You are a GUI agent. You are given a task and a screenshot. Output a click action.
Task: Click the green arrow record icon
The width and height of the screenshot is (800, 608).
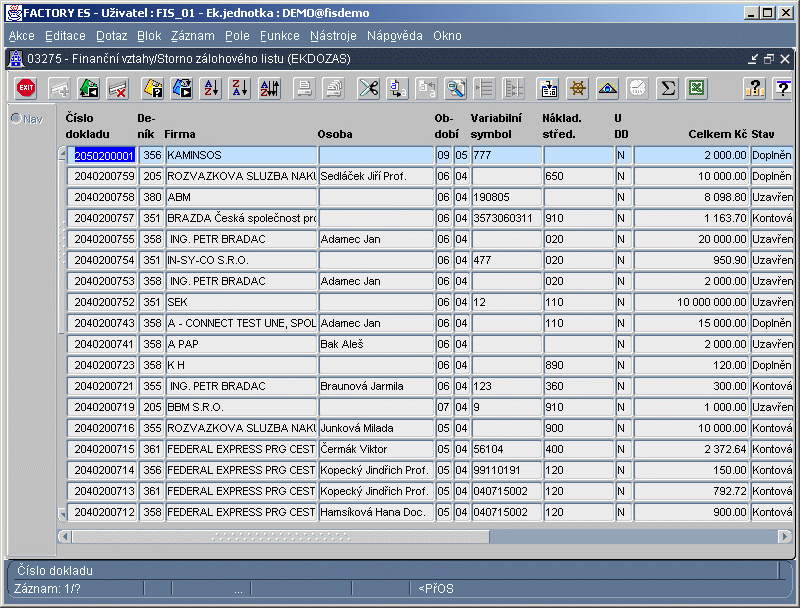pos(89,88)
